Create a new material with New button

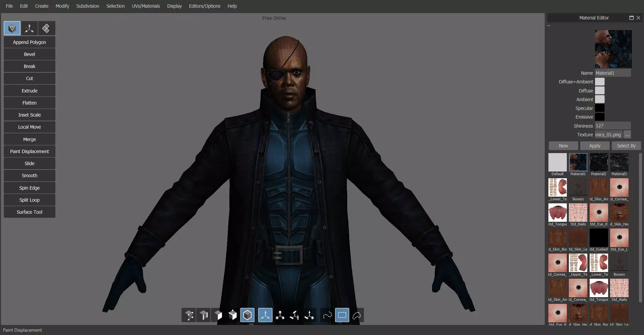pyautogui.click(x=563, y=146)
